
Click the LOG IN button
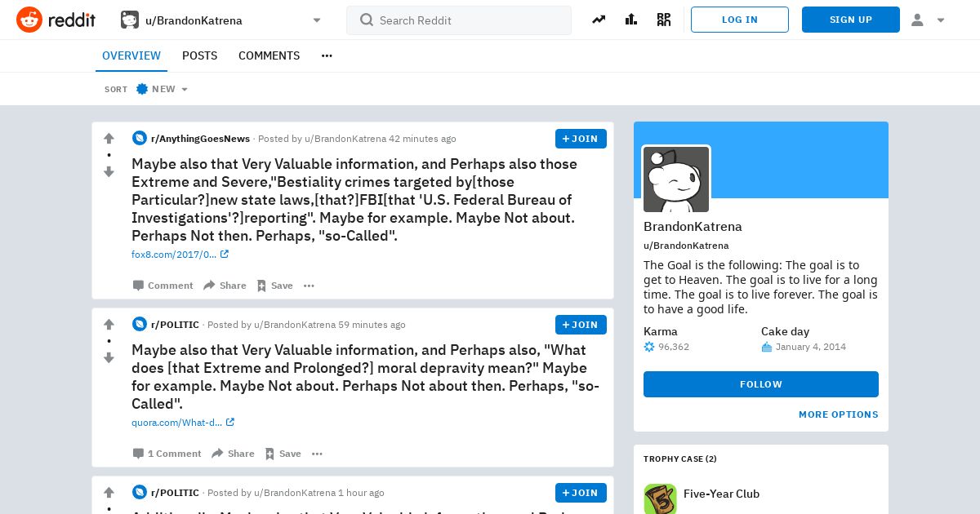pyautogui.click(x=740, y=20)
